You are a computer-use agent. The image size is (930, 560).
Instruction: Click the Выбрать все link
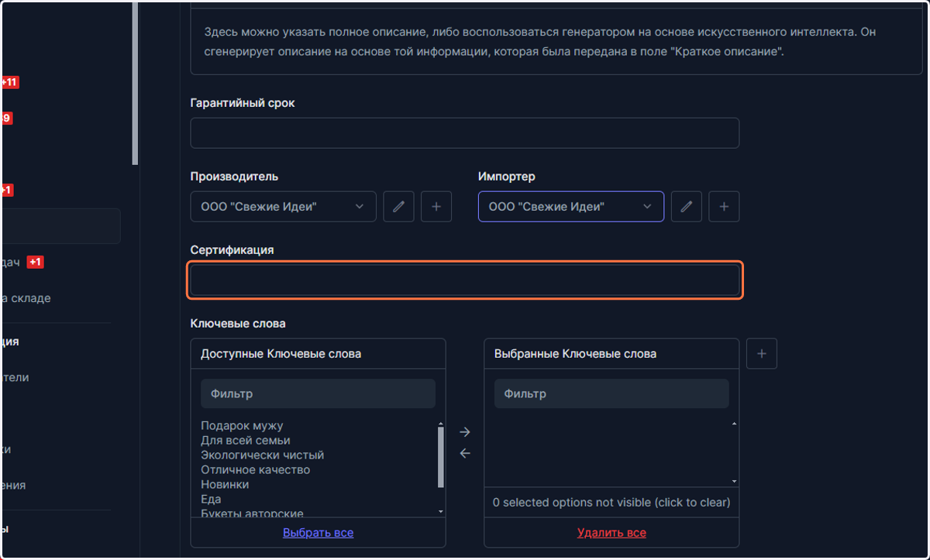(x=318, y=533)
